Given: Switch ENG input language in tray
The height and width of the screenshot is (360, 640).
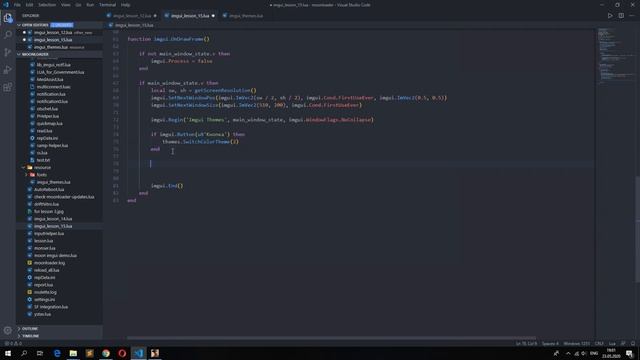Looking at the screenshot, I should click(594, 353).
